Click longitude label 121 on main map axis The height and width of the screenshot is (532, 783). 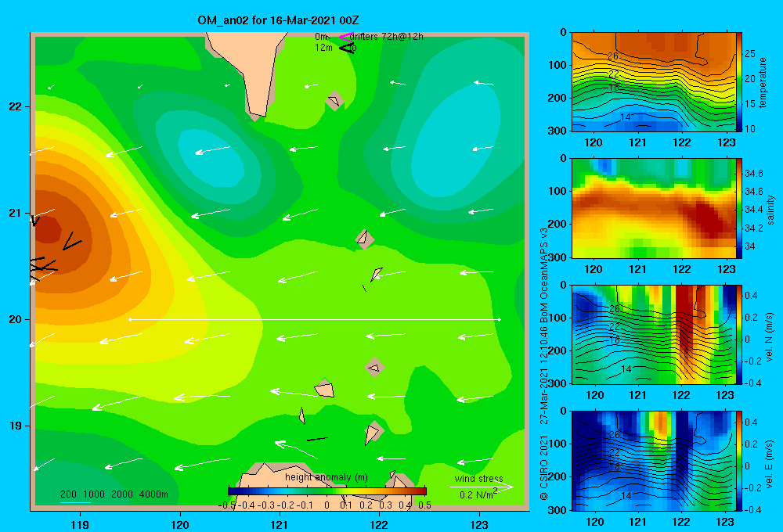click(280, 524)
